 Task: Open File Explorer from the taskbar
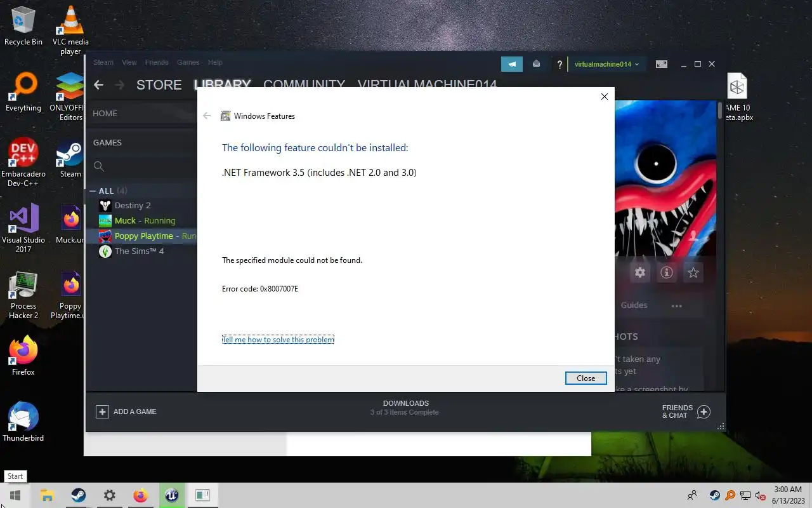click(47, 496)
